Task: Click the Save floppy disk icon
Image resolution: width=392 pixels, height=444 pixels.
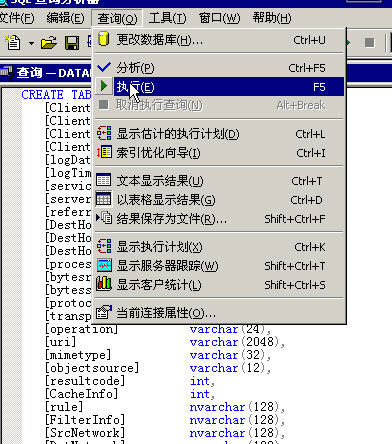Action: point(72,43)
